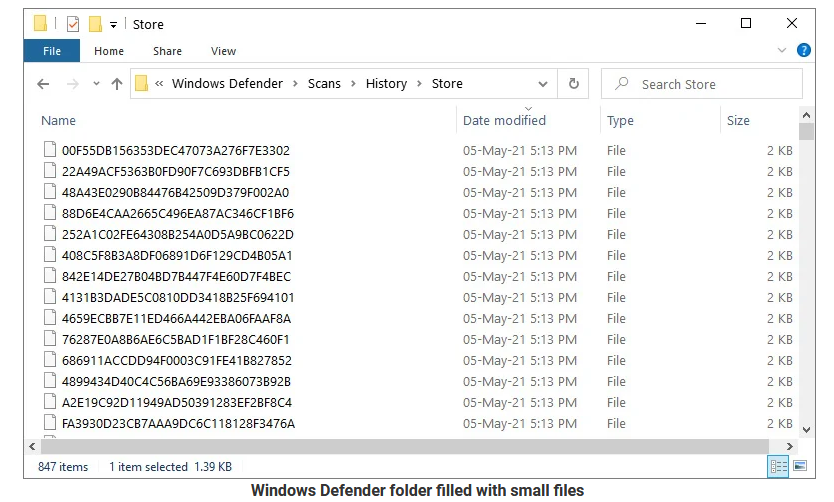Image resolution: width=834 pixels, height=502 pixels.
Task: Open Help via the blue question icon
Action: [x=804, y=51]
